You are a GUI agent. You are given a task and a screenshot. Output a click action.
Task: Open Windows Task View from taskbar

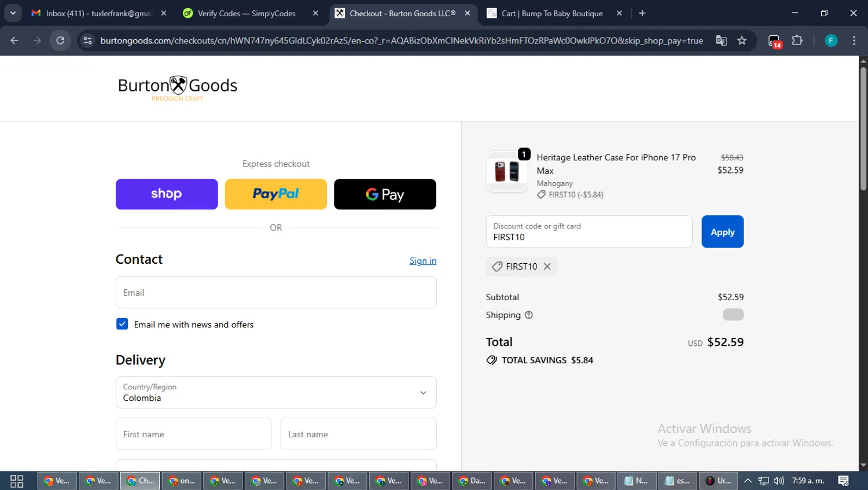[17, 481]
